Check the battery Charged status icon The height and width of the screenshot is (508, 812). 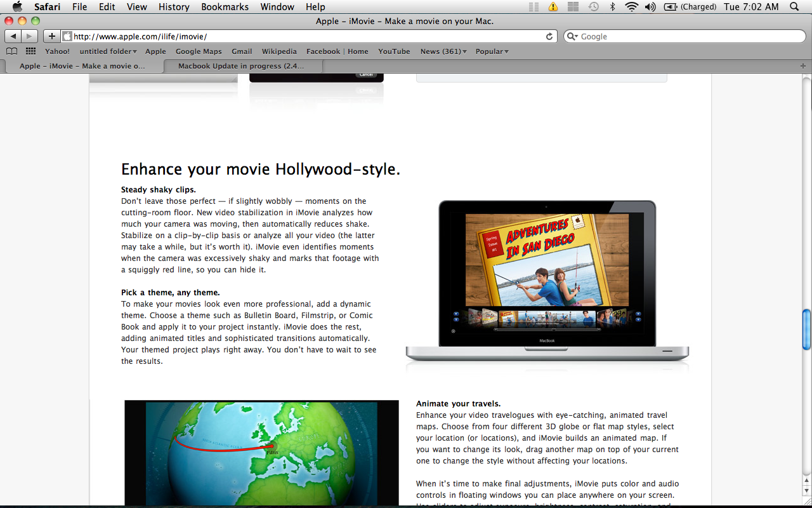pos(691,7)
